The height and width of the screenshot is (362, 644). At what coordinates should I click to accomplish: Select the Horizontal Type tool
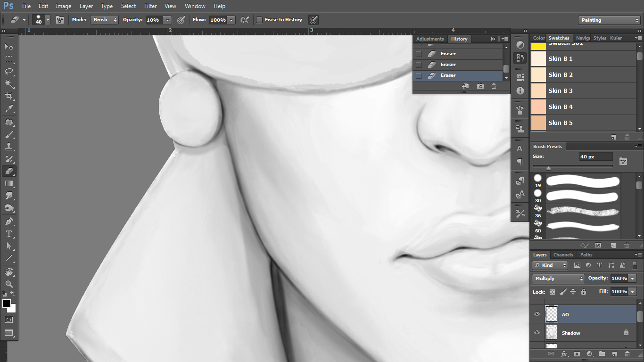click(x=9, y=234)
